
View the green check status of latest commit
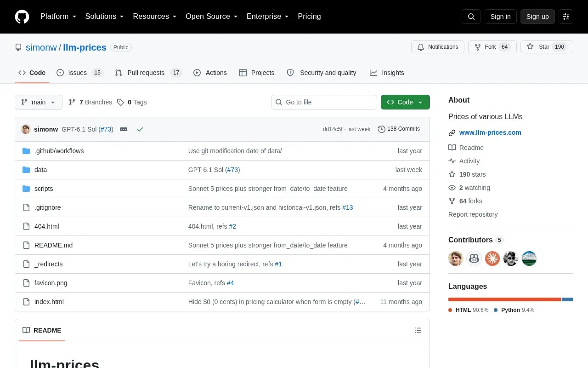tap(140, 129)
